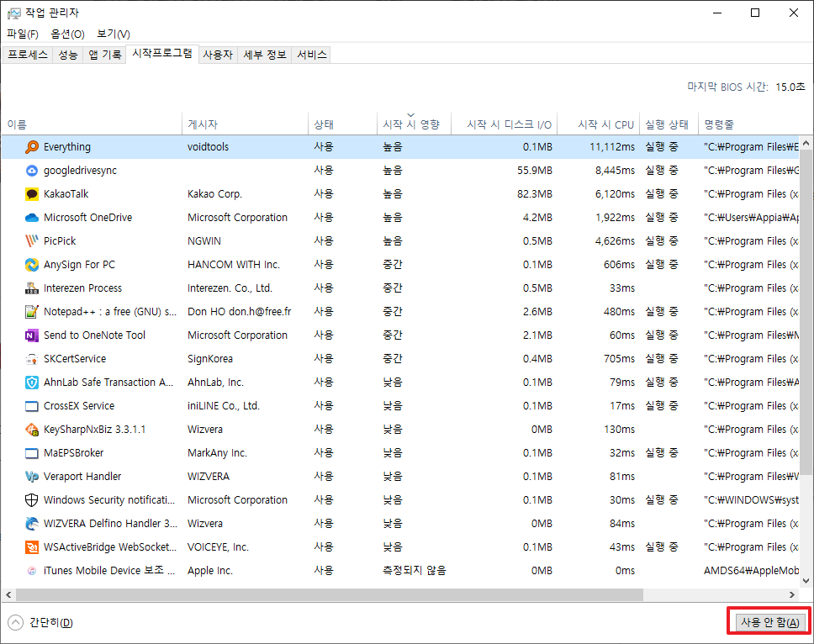Image resolution: width=814 pixels, height=644 pixels.
Task: Click the Microsoft OneDrive cloud icon
Action: point(32,218)
